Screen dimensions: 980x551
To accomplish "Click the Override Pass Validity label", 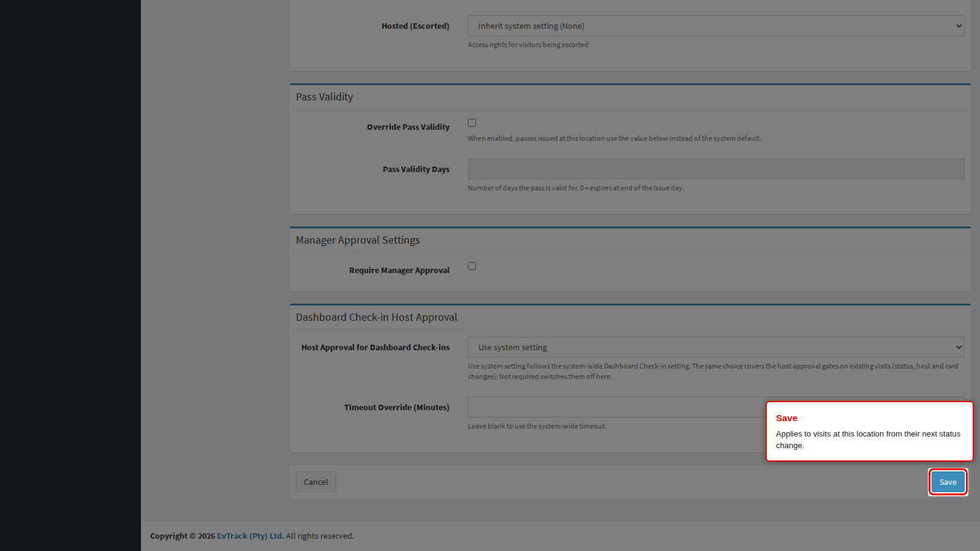I will tap(409, 127).
